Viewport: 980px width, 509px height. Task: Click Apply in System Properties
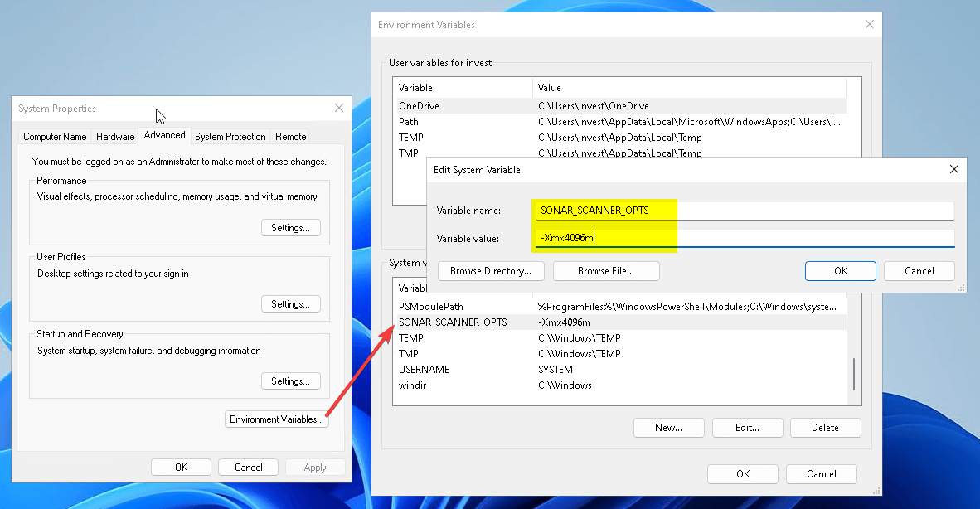(x=315, y=466)
